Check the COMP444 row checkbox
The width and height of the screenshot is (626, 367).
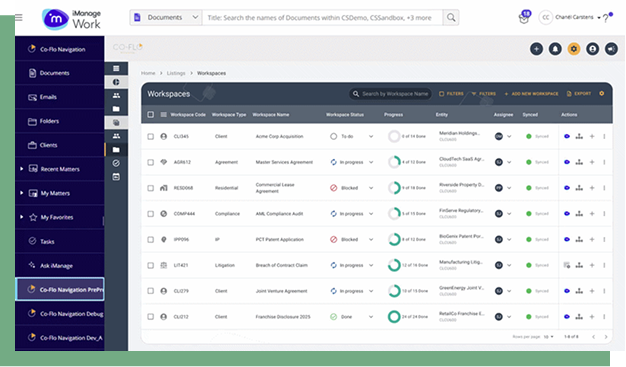coord(151,214)
